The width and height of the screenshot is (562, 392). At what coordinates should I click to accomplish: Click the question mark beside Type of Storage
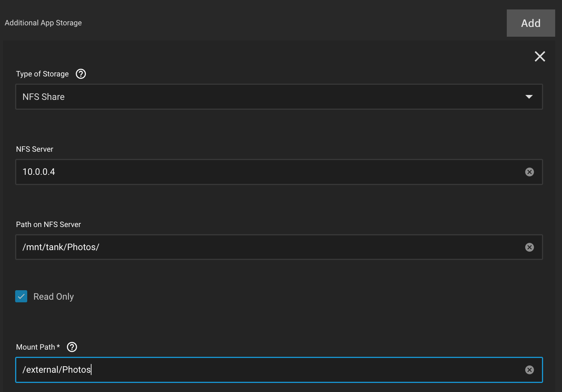(x=81, y=74)
